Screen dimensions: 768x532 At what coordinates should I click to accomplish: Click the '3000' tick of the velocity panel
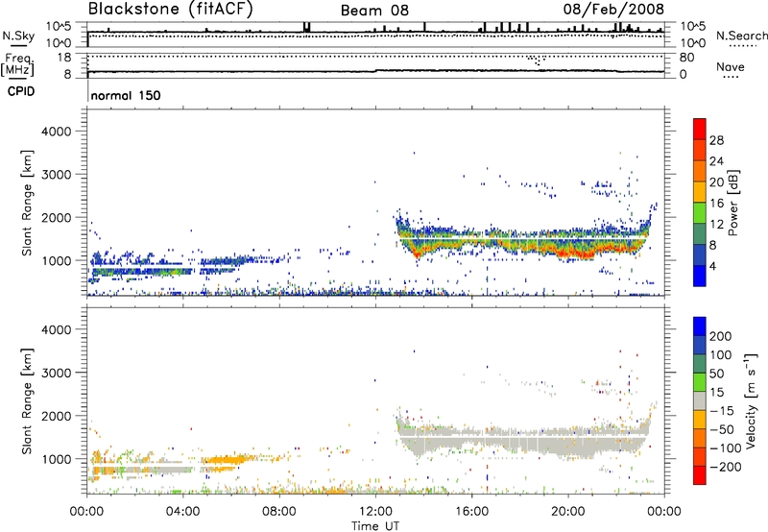click(57, 373)
